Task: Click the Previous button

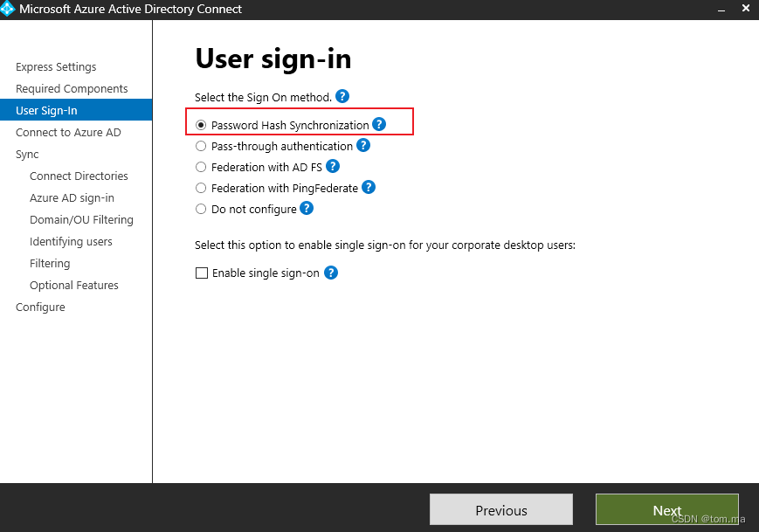Action: [x=501, y=509]
